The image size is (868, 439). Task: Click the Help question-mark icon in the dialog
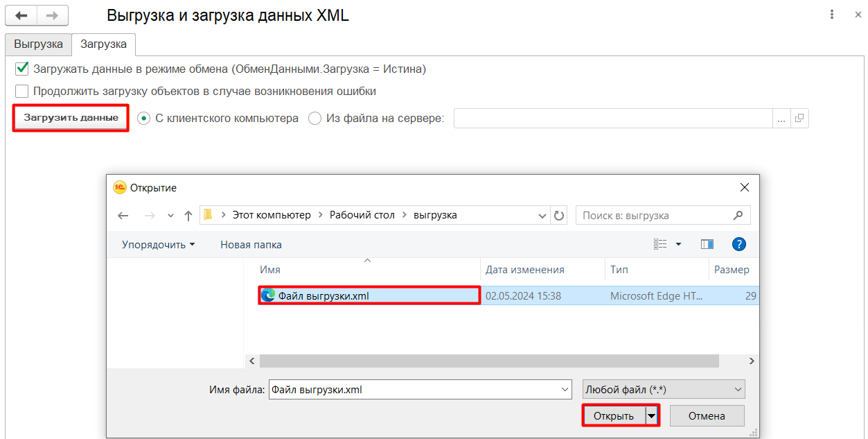[739, 243]
